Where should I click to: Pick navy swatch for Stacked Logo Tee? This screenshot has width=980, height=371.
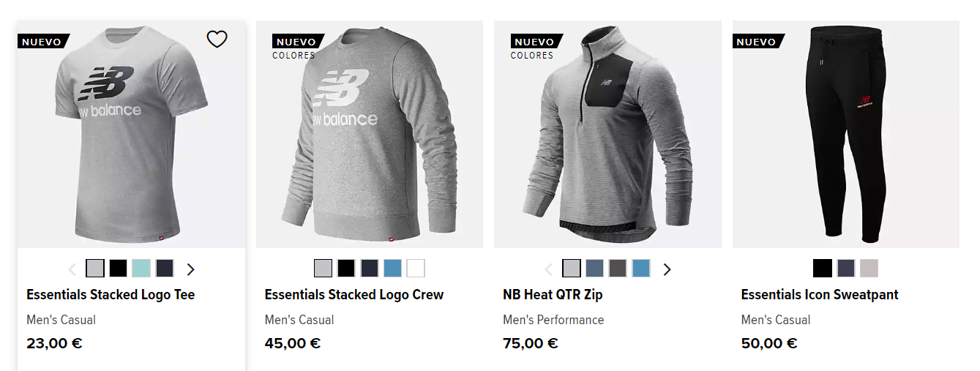coord(165,269)
